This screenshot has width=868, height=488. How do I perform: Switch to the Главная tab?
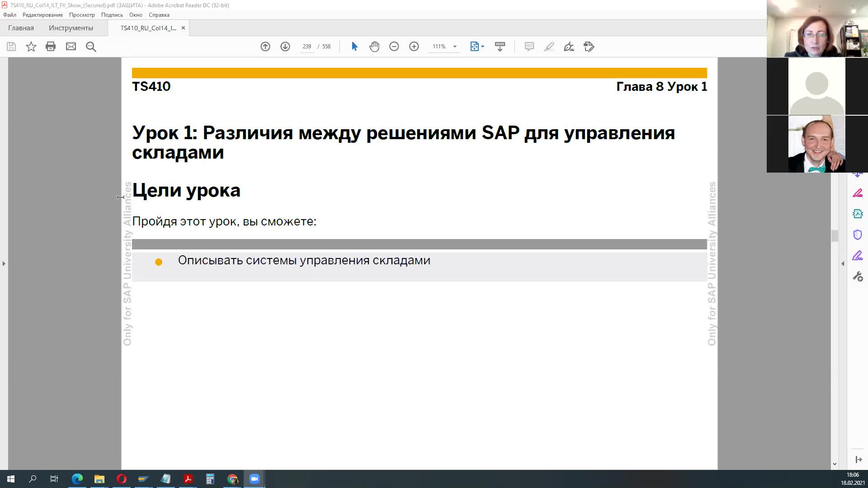[x=21, y=28]
